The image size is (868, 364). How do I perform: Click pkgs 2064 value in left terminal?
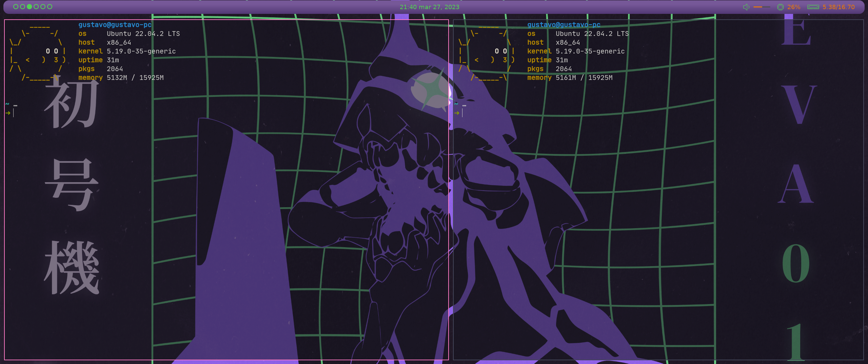pyautogui.click(x=115, y=69)
